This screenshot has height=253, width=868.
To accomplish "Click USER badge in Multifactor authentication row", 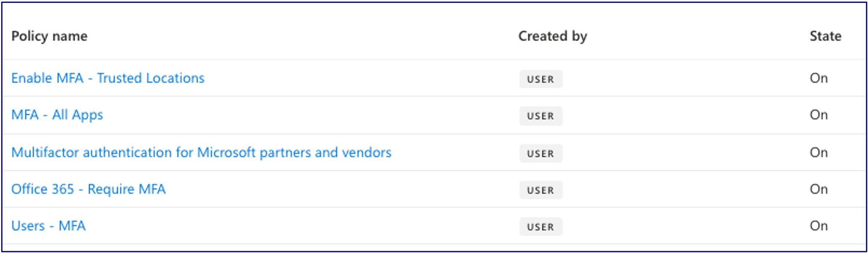I will 541,153.
